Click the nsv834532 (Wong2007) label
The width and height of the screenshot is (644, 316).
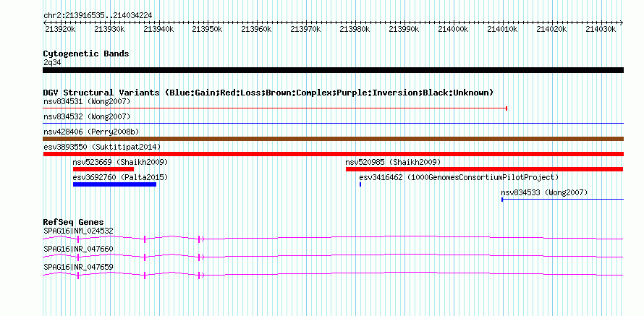[87, 117]
